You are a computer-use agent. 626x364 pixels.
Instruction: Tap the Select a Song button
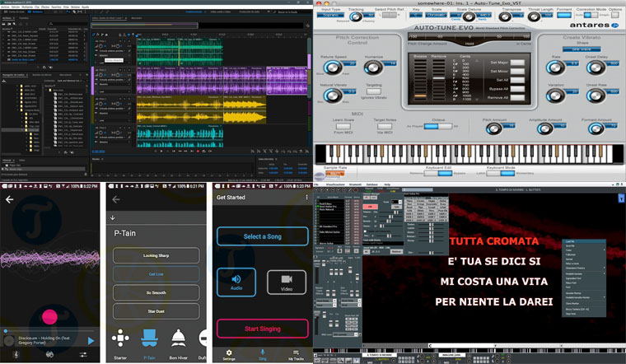coord(263,236)
